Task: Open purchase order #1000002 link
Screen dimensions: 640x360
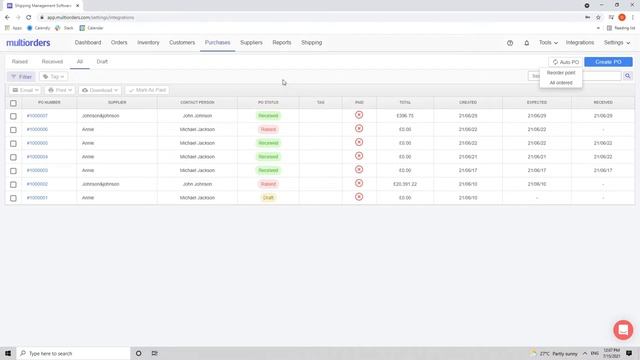Action: point(37,184)
